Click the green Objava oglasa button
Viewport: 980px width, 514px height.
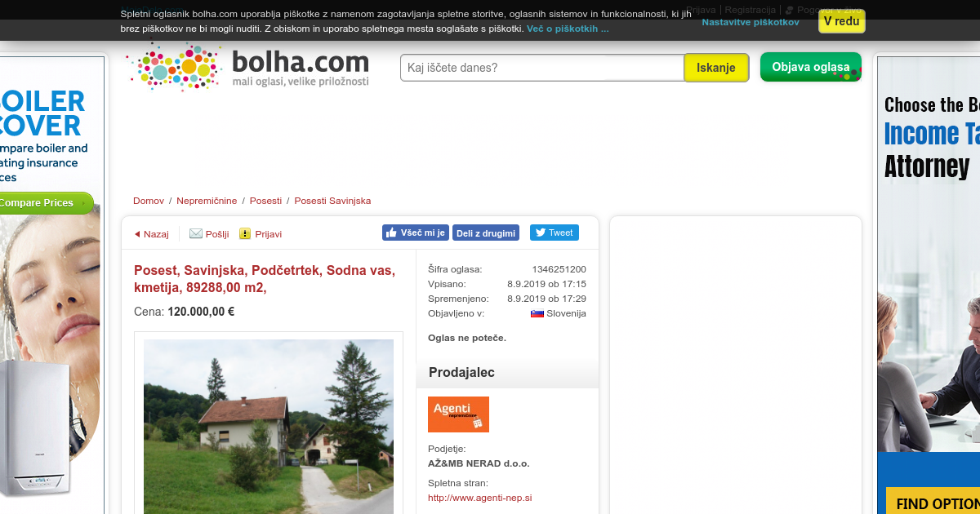coord(811,67)
